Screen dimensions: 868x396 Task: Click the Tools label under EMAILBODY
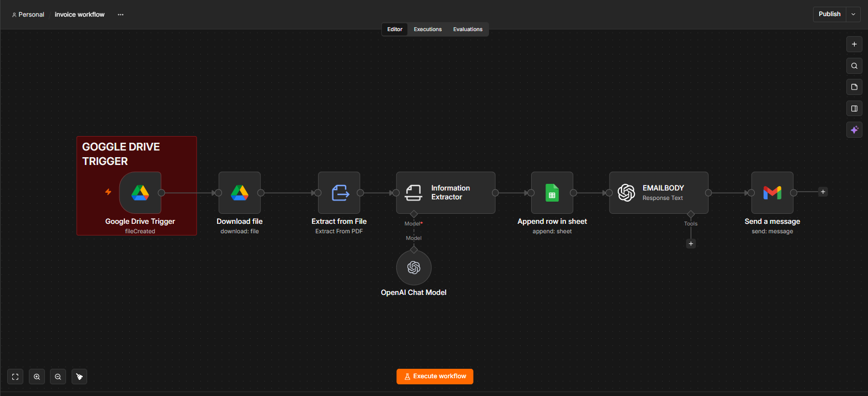[x=691, y=223]
